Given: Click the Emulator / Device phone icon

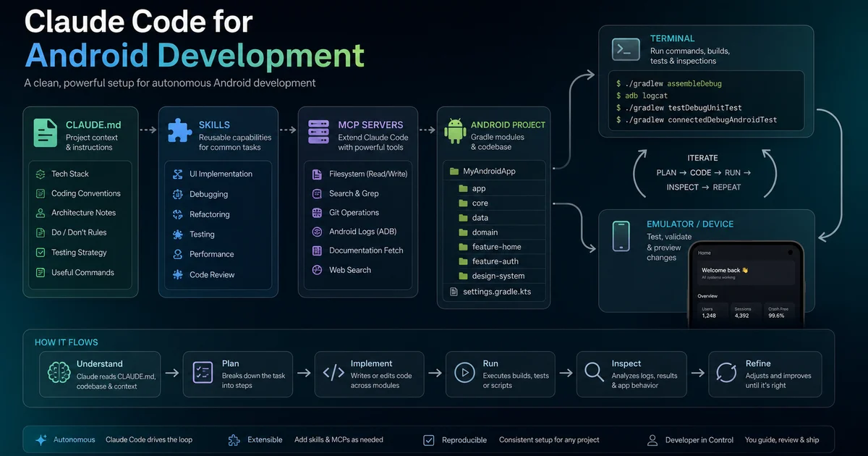Looking at the screenshot, I should 622,236.
